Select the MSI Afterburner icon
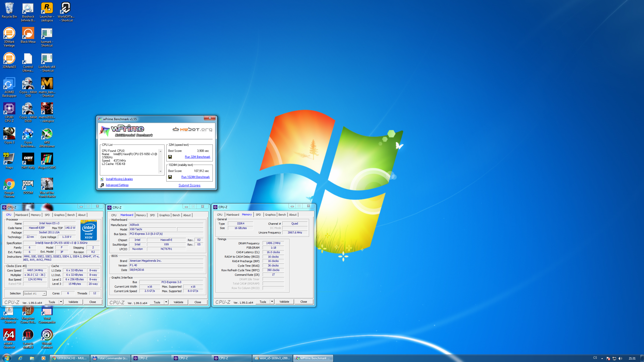 47,138
